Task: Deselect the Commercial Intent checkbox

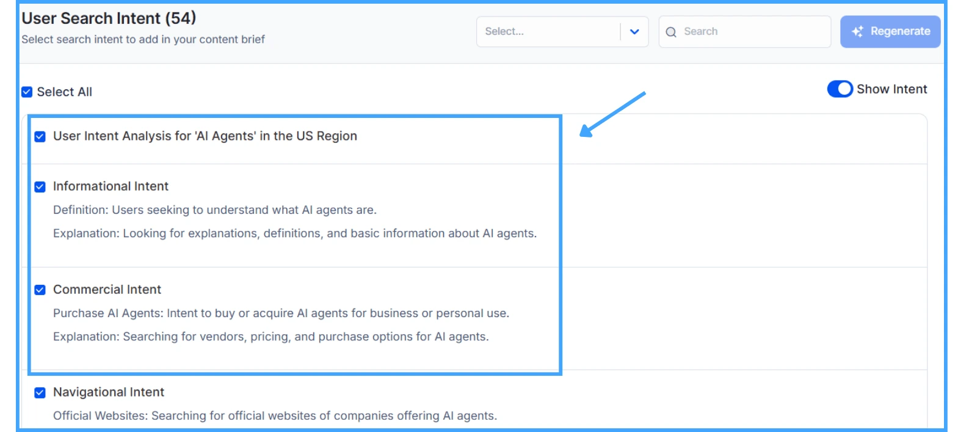Action: tap(40, 290)
